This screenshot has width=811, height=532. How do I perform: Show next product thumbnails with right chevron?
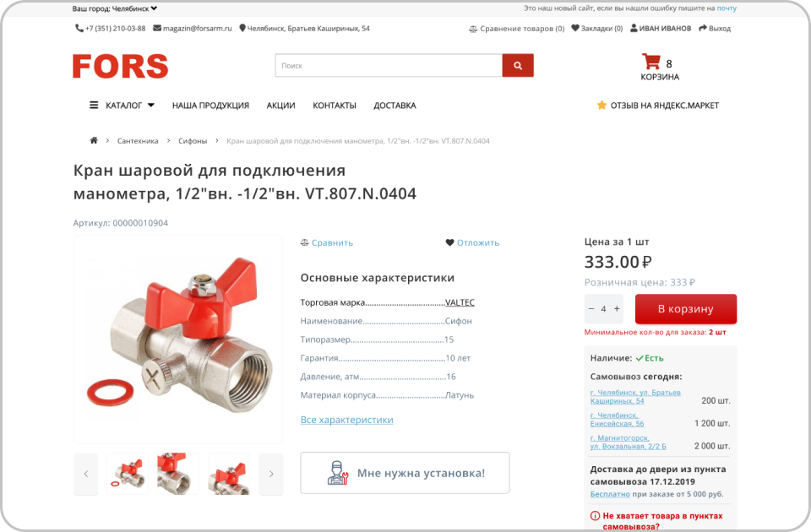pyautogui.click(x=271, y=474)
